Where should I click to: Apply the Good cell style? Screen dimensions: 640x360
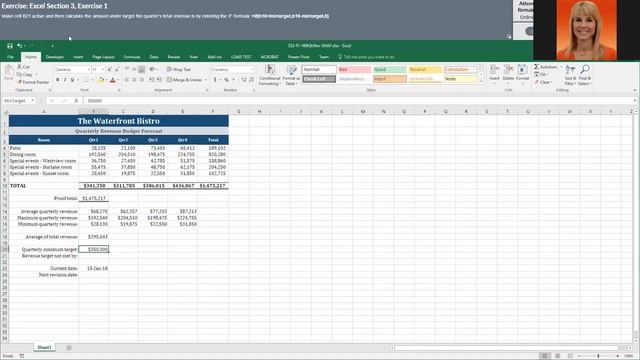click(x=389, y=69)
